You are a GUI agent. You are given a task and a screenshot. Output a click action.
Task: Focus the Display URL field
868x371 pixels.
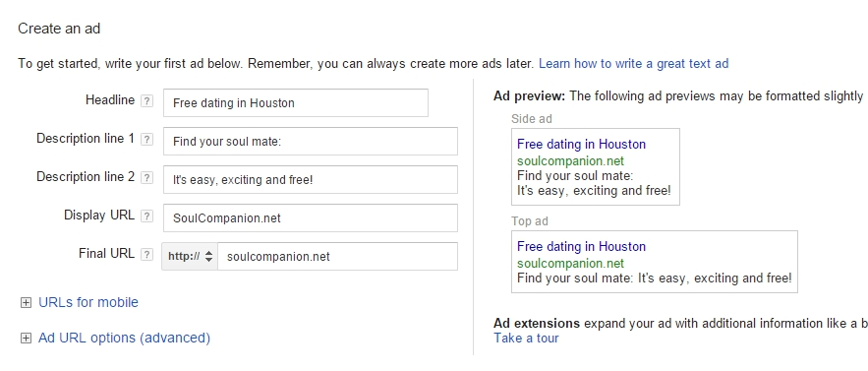[x=311, y=217]
